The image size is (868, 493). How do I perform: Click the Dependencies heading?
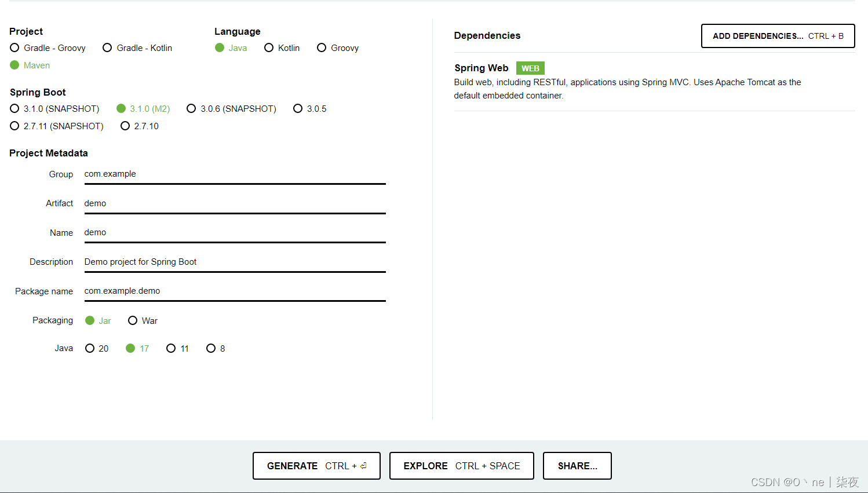(x=487, y=36)
